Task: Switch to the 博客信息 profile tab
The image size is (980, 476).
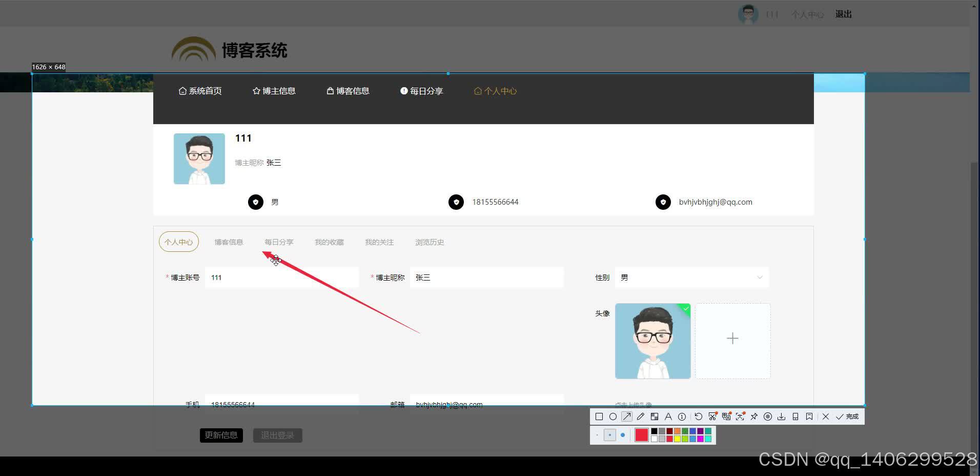Action: pos(229,242)
